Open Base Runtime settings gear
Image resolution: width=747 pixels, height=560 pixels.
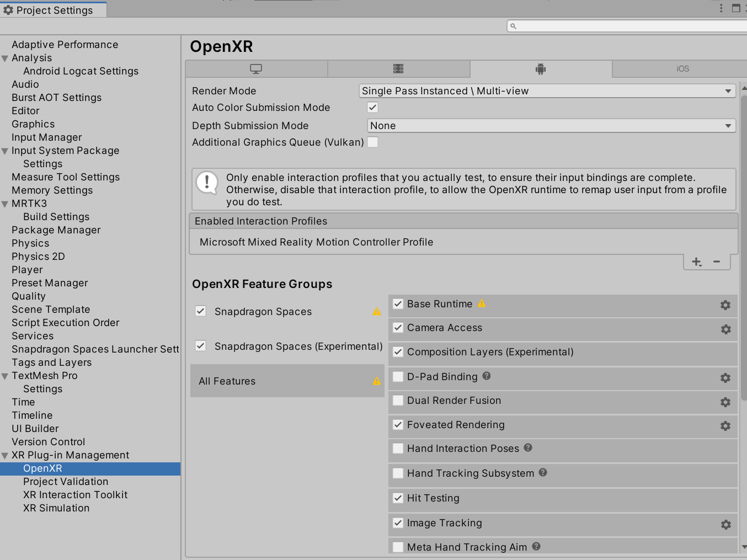point(725,305)
